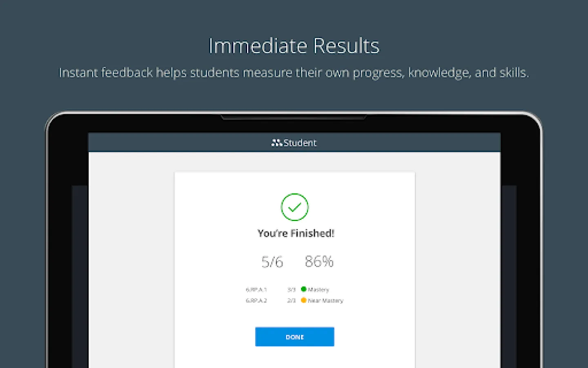This screenshot has width=588, height=368.
Task: Click the 3/3 score for 6.RP.A.1
Action: pos(291,289)
